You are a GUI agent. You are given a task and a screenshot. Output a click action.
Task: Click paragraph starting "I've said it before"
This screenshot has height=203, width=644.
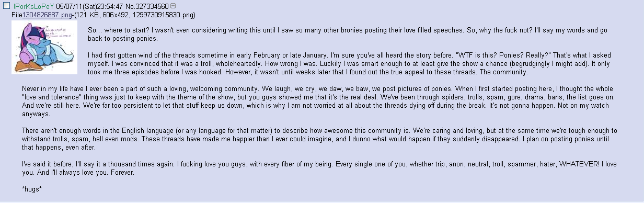[x=318, y=168]
